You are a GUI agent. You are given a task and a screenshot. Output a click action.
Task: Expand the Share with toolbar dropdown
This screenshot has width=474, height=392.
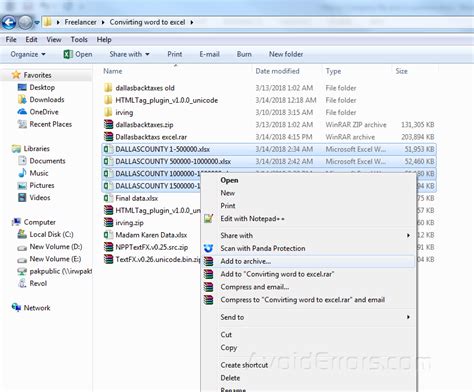tap(129, 54)
